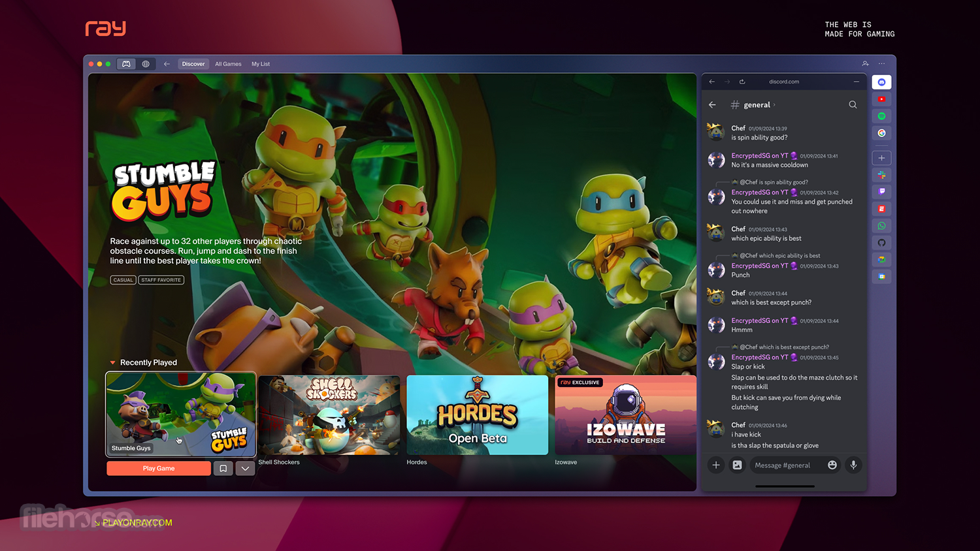Click the 'Slap or kick' message text
Viewport: 980px width, 551px height.
748,367
